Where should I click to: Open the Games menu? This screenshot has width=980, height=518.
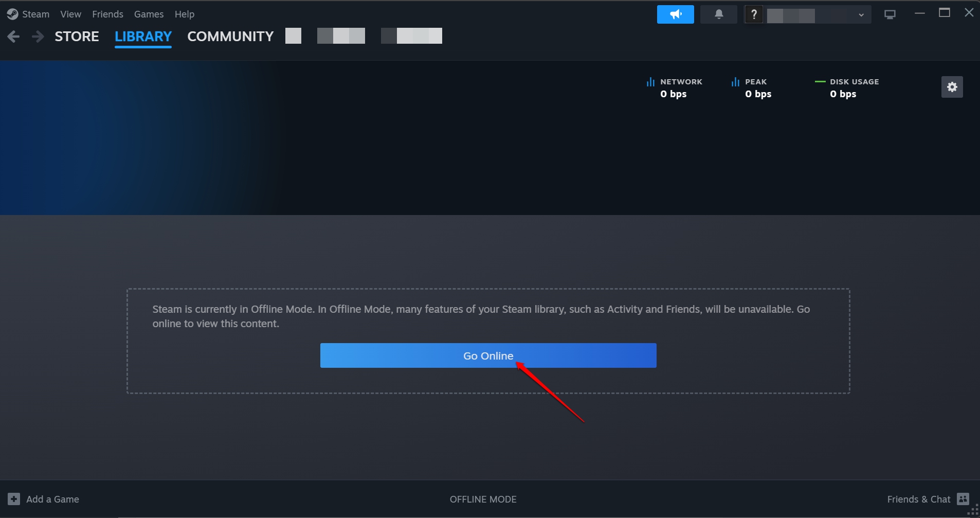pos(148,14)
